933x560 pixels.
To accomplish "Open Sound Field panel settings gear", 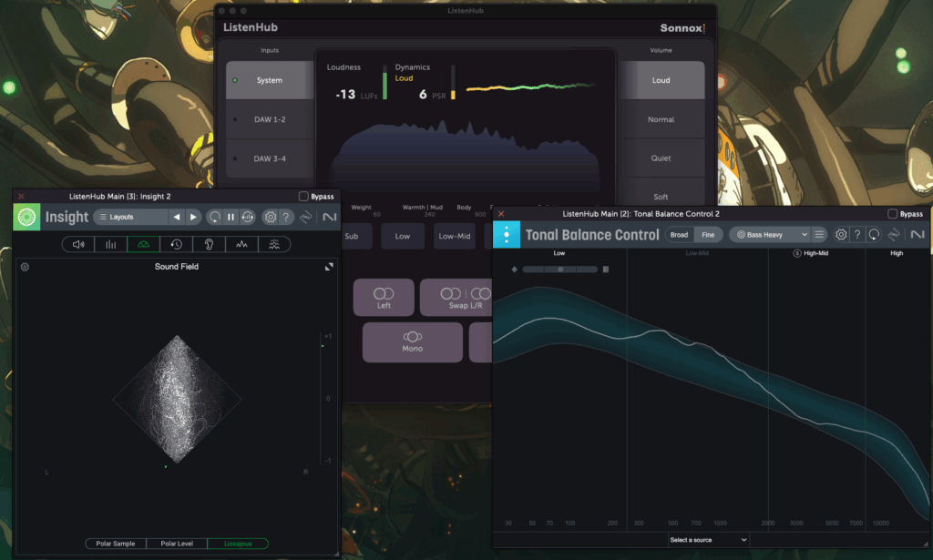I will pos(25,267).
